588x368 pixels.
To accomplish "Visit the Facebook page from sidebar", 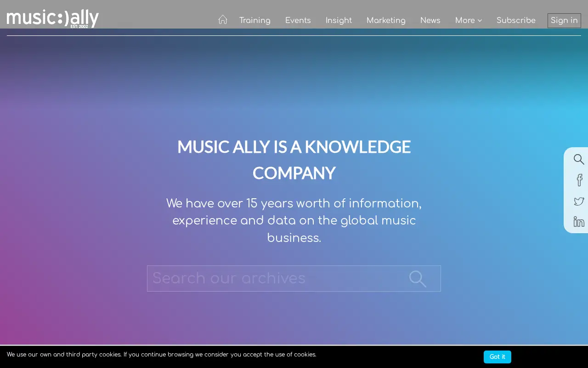I will click(579, 180).
